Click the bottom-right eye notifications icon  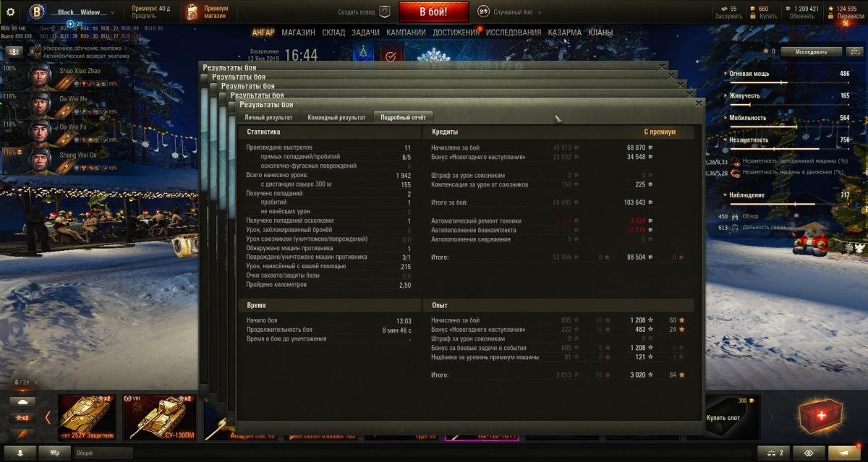pos(809,453)
